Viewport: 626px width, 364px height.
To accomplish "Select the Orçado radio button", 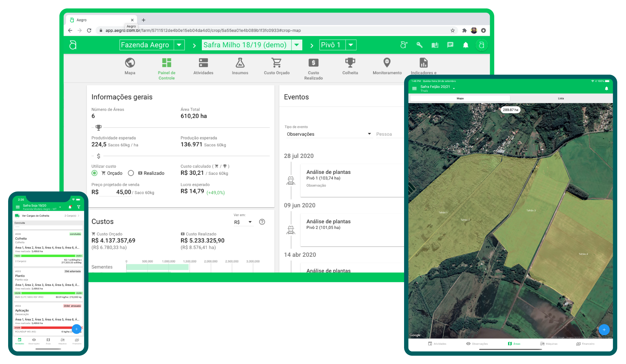I will 95,173.
